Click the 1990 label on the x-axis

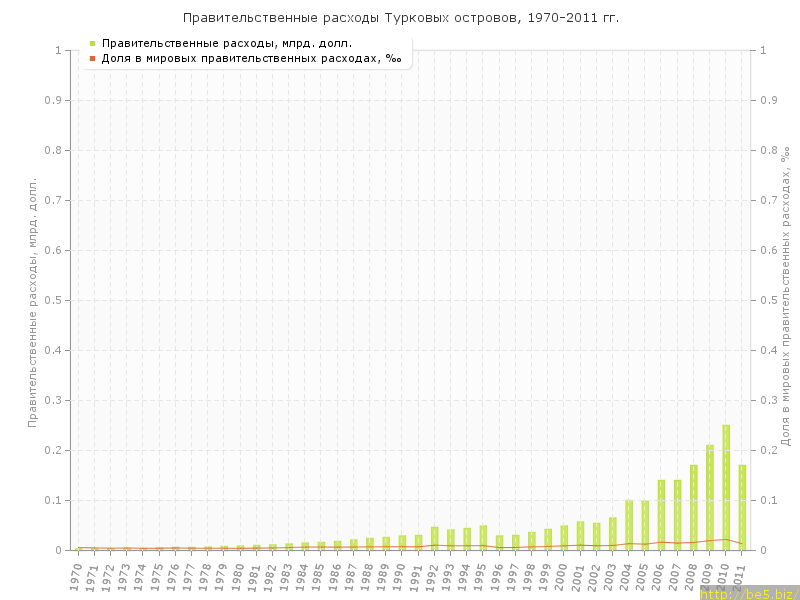pyautogui.click(x=400, y=576)
